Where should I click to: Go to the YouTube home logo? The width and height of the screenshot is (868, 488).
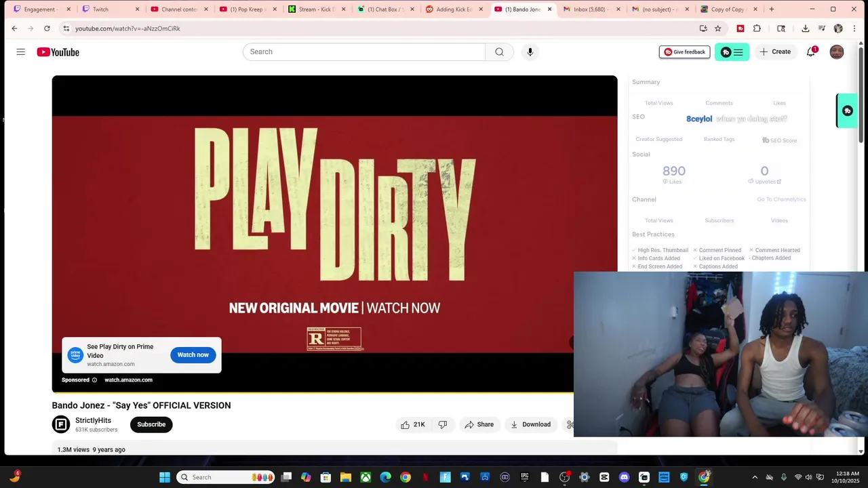(x=58, y=52)
